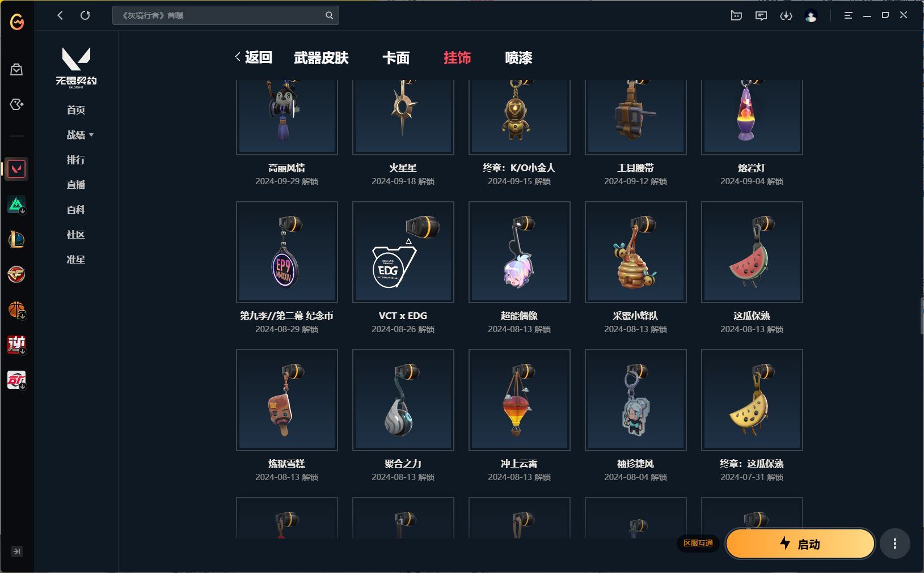The image size is (924, 573).
Task: Click the 区服互通 label button
Action: [x=698, y=543]
